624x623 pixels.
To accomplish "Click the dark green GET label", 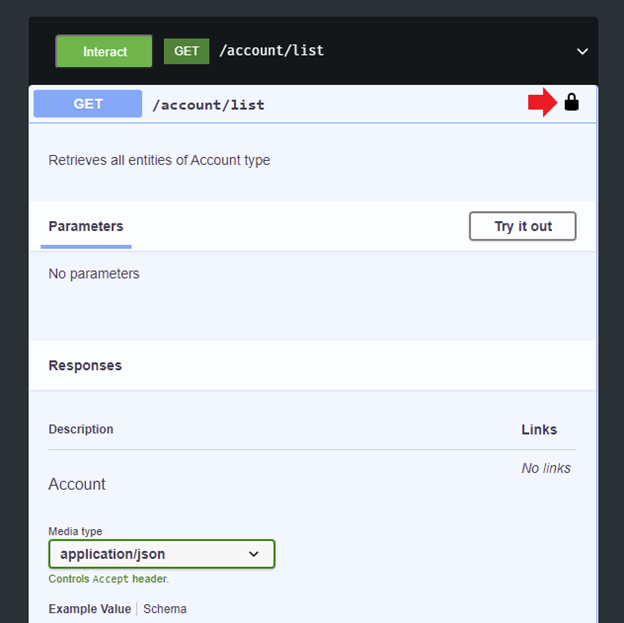I will (186, 51).
